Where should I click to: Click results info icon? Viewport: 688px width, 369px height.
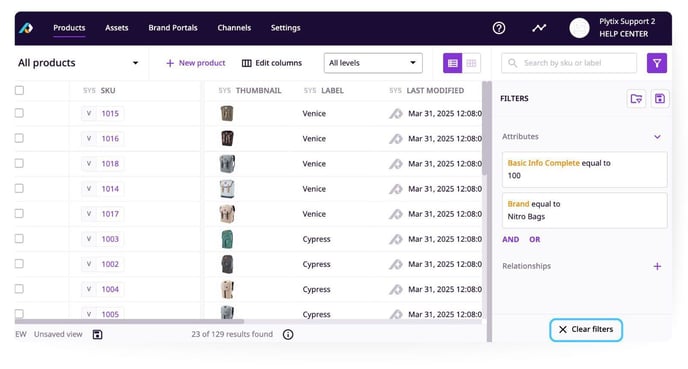tap(288, 335)
